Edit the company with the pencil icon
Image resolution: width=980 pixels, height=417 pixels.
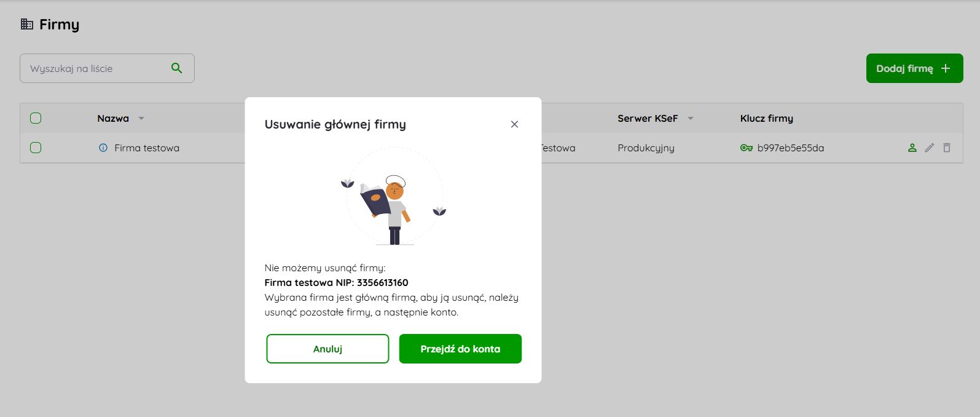[x=930, y=148]
